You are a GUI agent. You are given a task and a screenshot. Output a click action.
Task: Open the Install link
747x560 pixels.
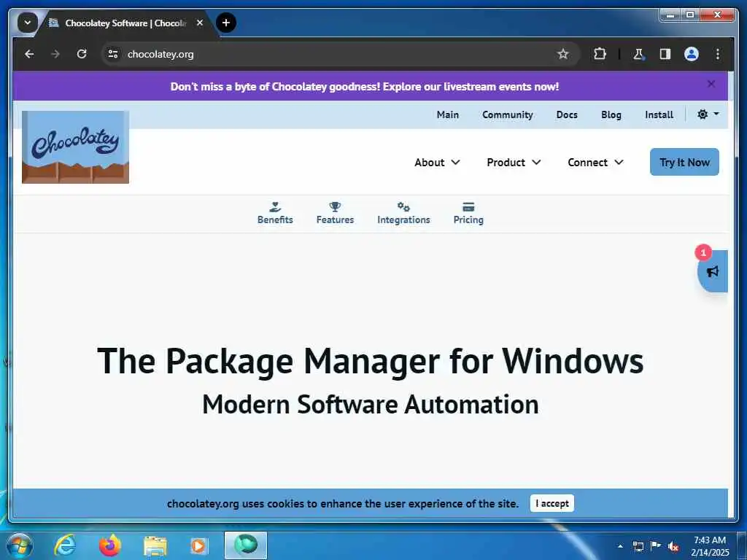pos(659,114)
